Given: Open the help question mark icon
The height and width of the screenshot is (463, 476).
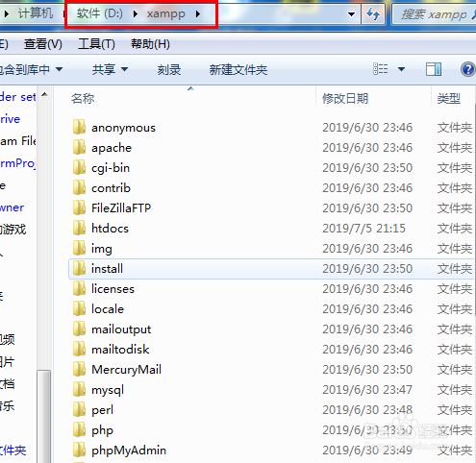Looking at the screenshot, I should pyautogui.click(x=468, y=69).
